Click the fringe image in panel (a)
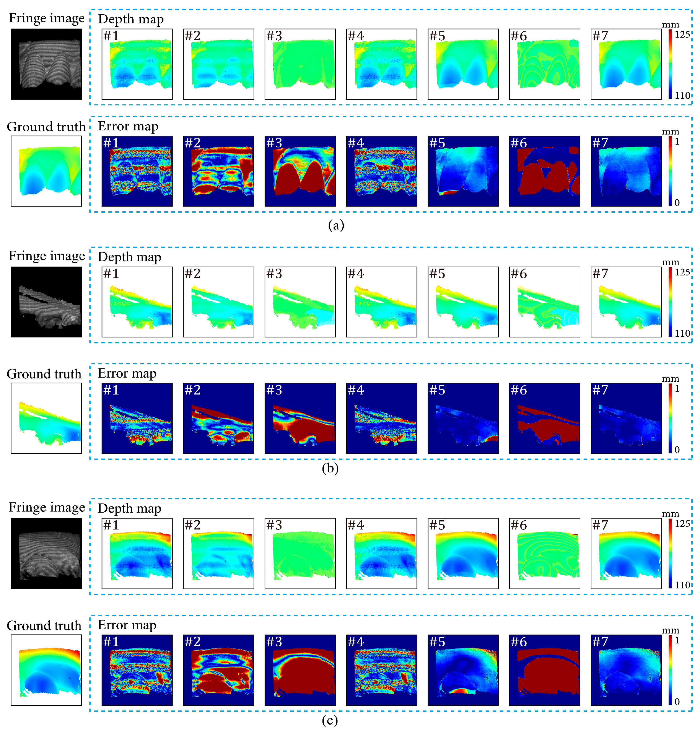700x733 pixels. [x=46, y=64]
